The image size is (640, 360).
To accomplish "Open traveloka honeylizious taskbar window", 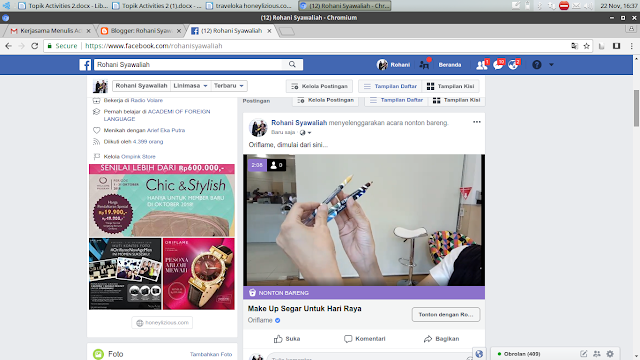I will [x=249, y=6].
